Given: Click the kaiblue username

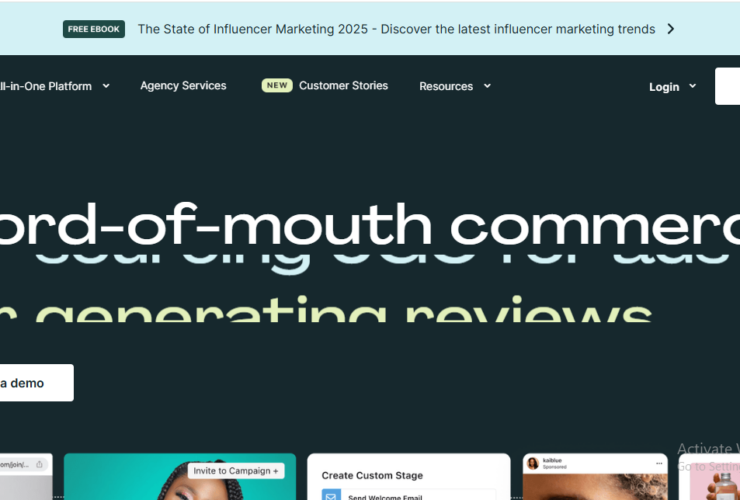Looking at the screenshot, I should coord(552,460).
